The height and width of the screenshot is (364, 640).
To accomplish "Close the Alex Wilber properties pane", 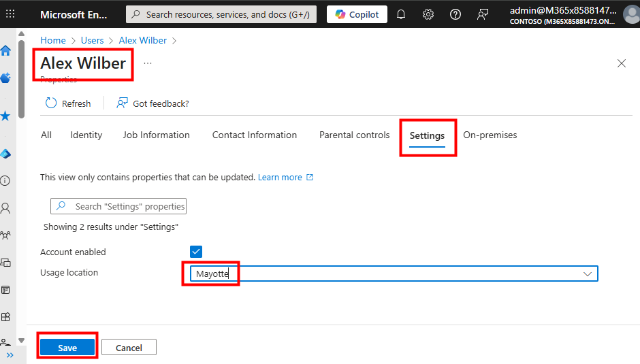I will point(621,63).
